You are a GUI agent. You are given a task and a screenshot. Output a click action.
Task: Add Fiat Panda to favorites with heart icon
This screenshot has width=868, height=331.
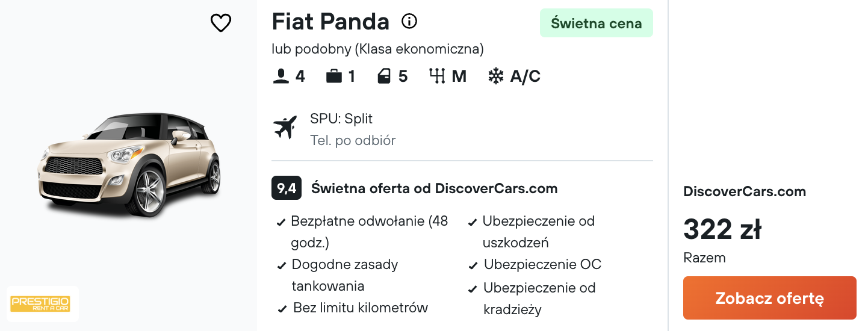point(221,23)
